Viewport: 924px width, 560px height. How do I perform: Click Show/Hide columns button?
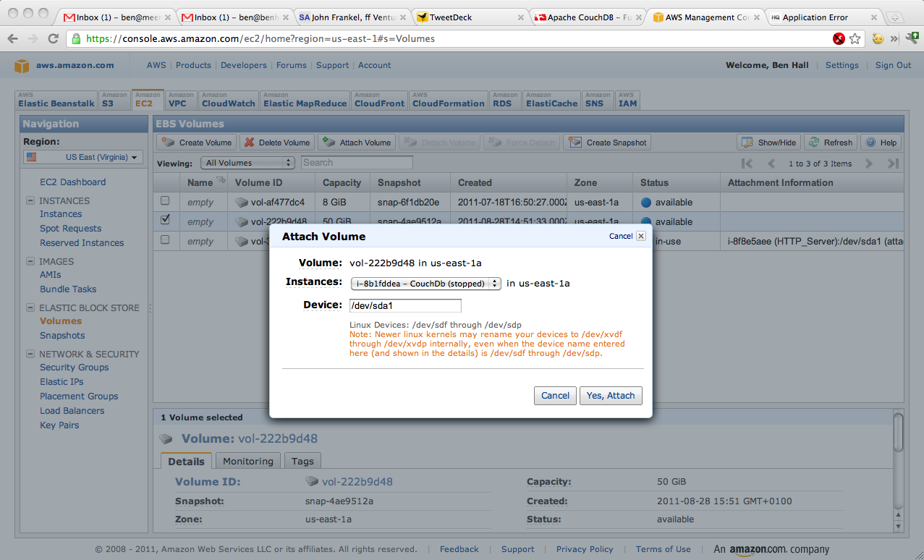(x=769, y=143)
